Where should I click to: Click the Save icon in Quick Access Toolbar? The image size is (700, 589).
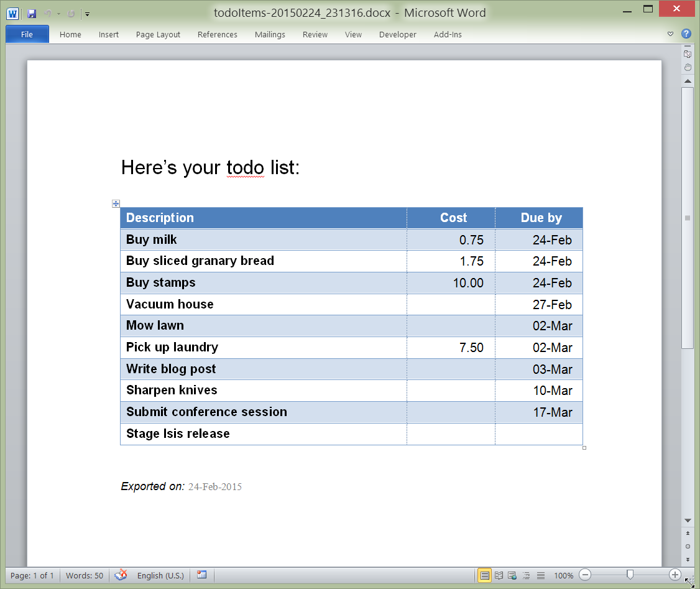(32, 13)
